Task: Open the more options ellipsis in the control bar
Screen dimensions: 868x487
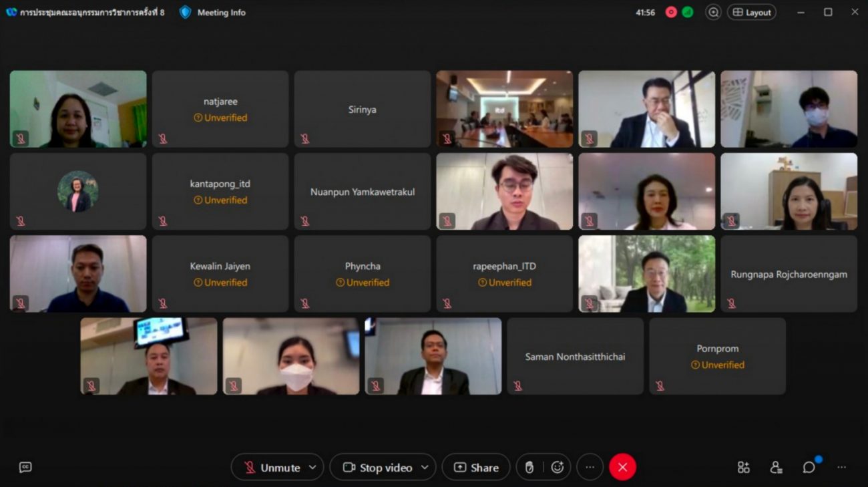Action: click(590, 468)
